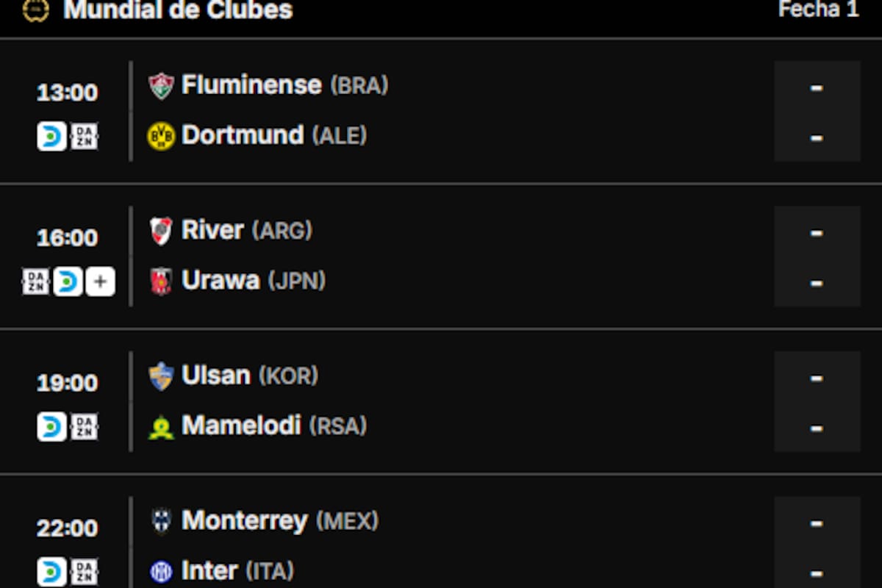
Task: Click the Fluminense club crest
Action: 161,85
